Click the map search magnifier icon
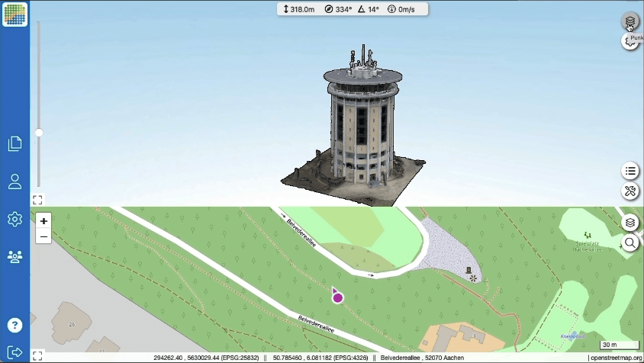This screenshot has width=644, height=363. (630, 243)
